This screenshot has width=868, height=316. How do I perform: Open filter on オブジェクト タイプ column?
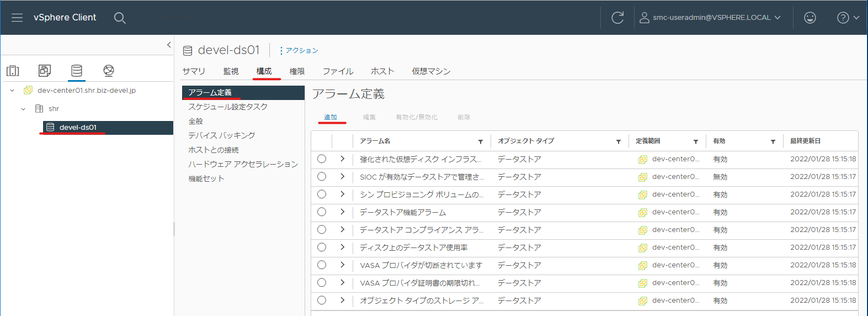click(x=619, y=142)
